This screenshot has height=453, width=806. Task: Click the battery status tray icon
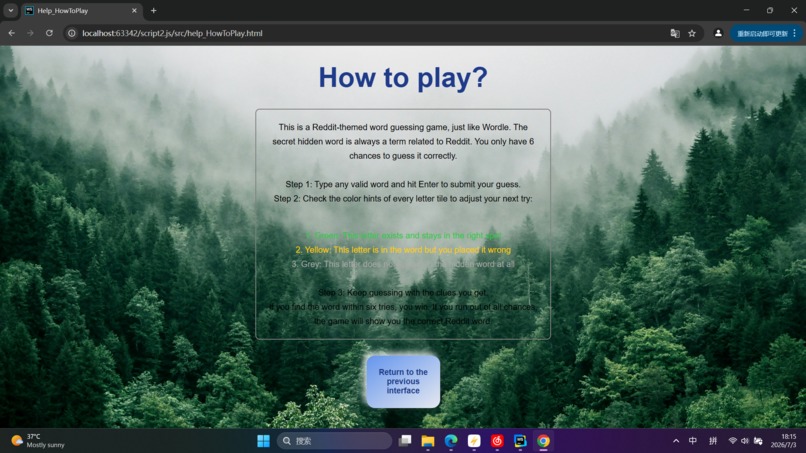pyautogui.click(x=758, y=441)
